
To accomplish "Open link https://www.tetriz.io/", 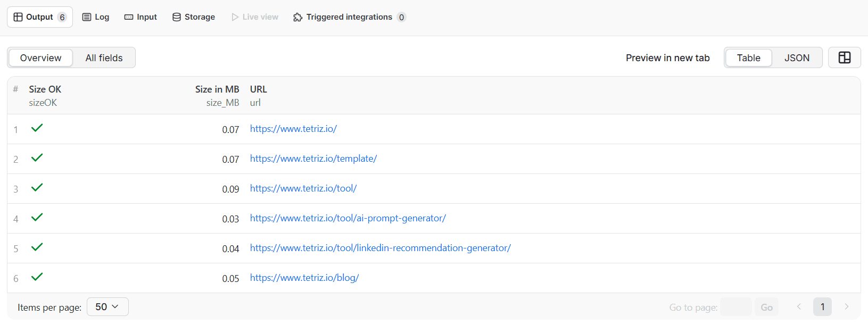I will coord(293,129).
